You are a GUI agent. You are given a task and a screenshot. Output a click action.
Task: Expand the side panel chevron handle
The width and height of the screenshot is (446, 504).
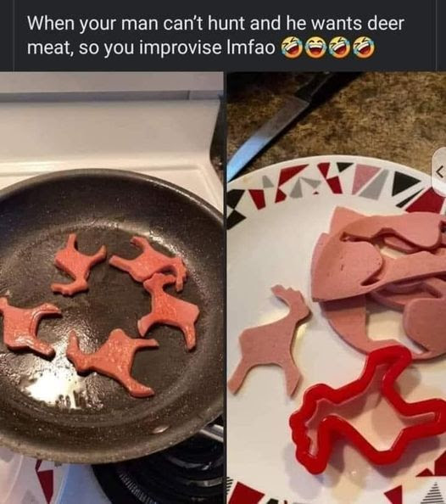coord(440,173)
